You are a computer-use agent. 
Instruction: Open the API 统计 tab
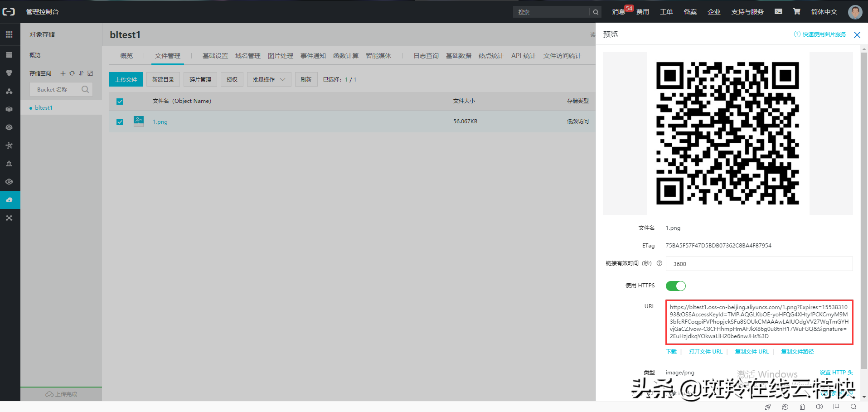(524, 56)
